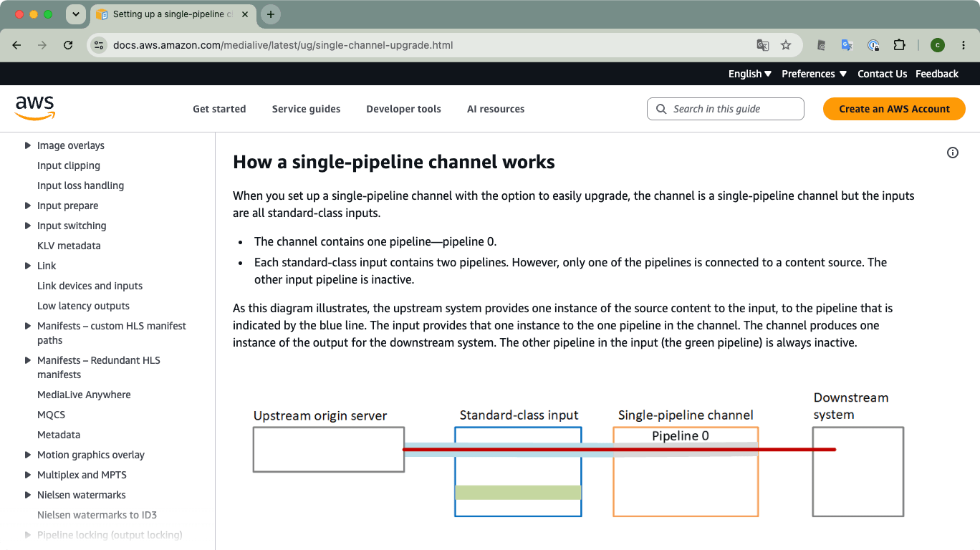The image size is (980, 550).
Task: Open the tab search dropdown
Action: click(75, 14)
